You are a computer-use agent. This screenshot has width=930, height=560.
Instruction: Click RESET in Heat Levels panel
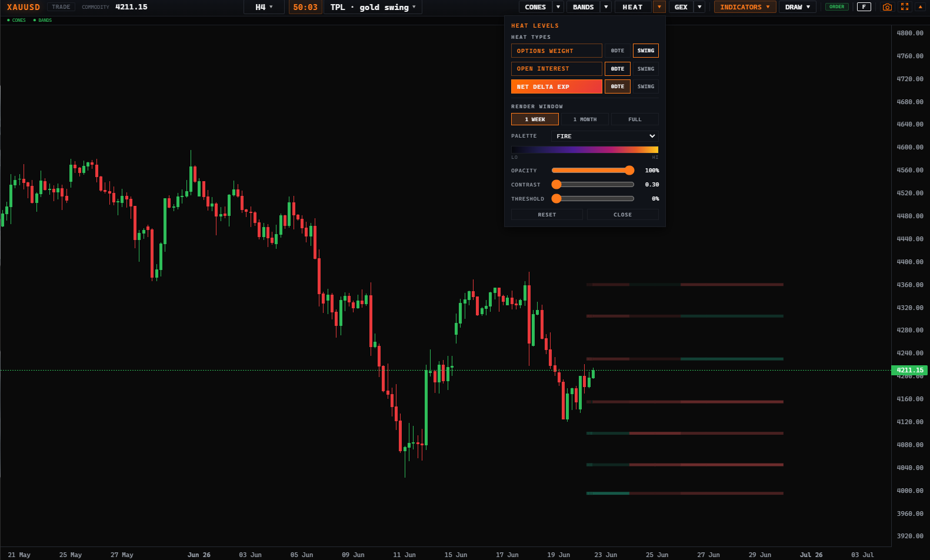547,215
